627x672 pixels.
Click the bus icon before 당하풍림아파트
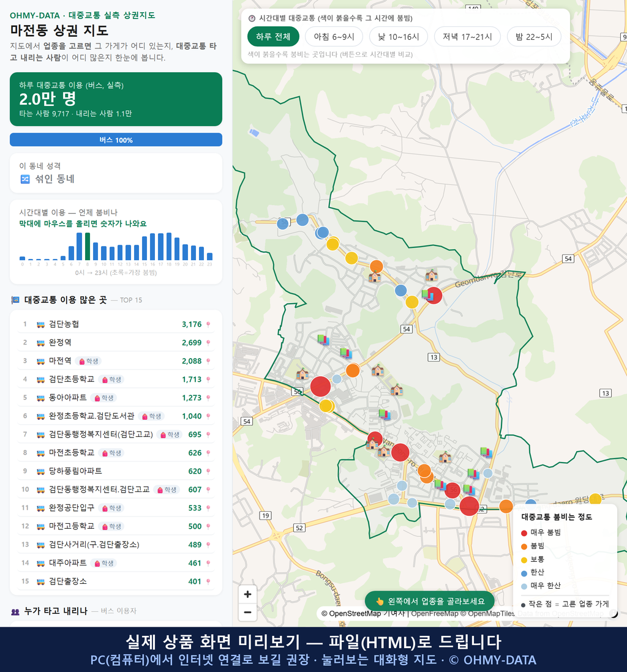coord(40,471)
